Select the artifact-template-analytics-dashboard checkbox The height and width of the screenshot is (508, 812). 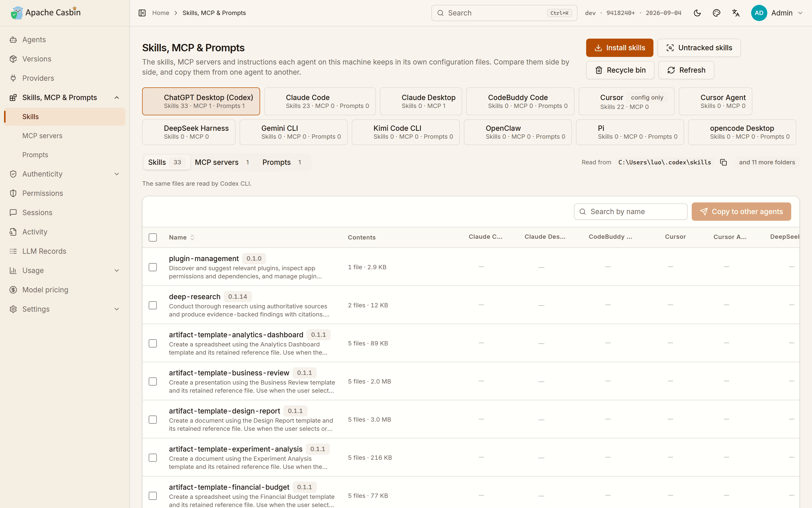(153, 343)
